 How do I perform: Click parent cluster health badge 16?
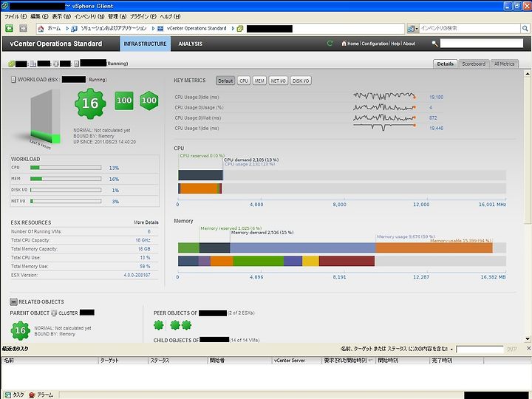tap(21, 331)
